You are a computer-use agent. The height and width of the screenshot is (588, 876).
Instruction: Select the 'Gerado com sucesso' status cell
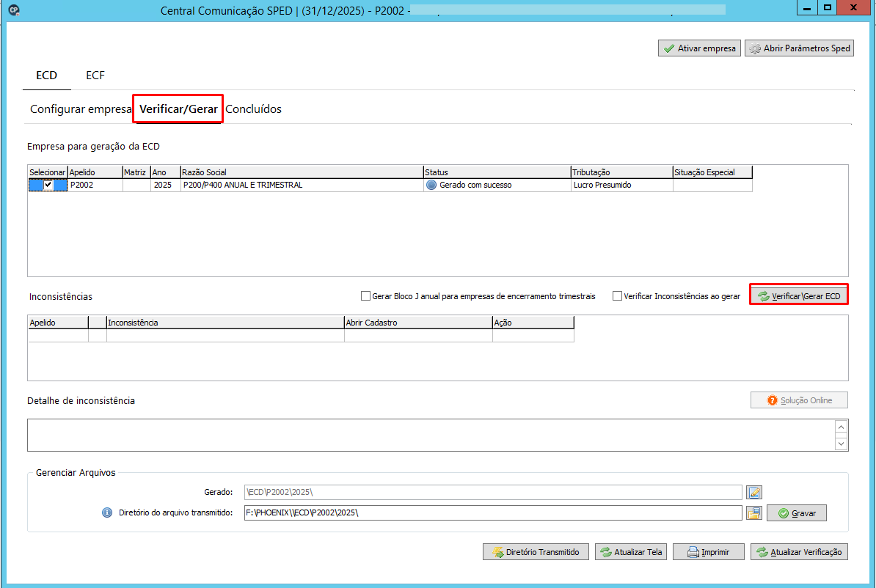[497, 185]
